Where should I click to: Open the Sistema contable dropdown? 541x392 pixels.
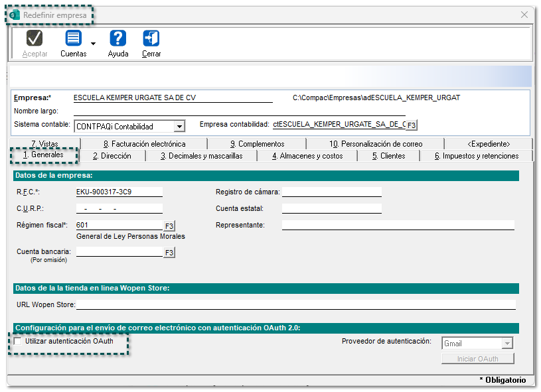point(179,126)
